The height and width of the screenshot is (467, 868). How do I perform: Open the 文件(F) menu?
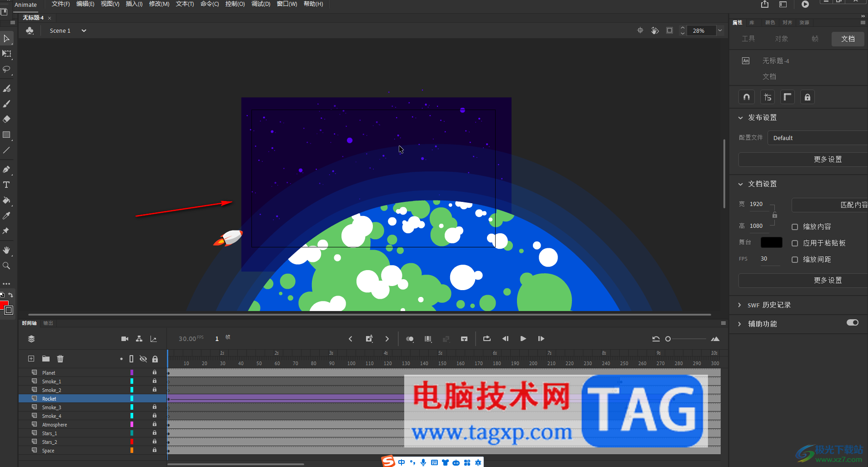tap(60, 4)
